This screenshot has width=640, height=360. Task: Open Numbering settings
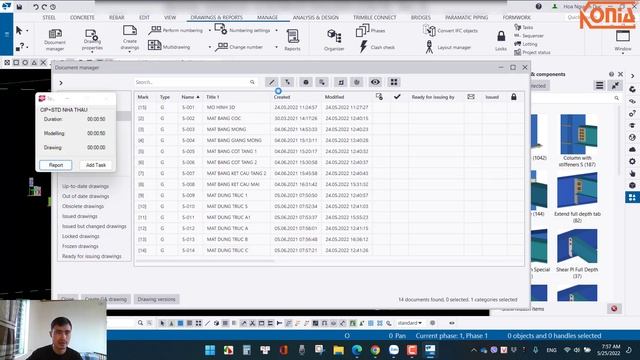pos(242,30)
